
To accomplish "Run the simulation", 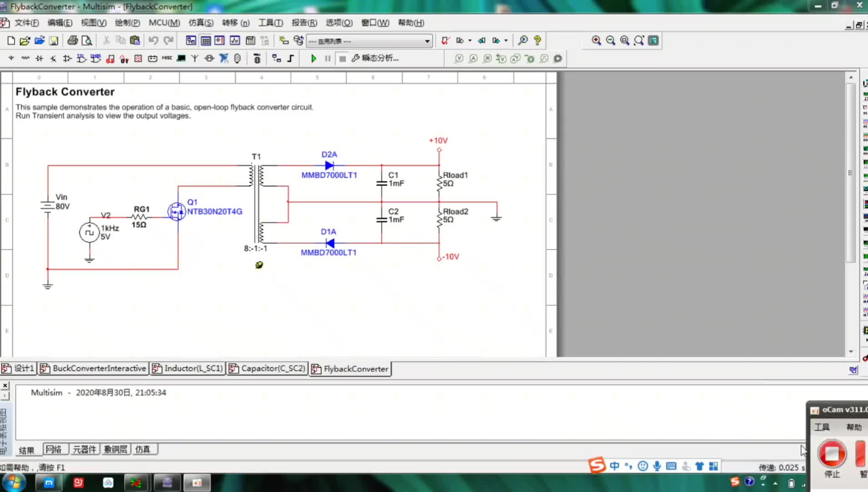I will point(313,58).
